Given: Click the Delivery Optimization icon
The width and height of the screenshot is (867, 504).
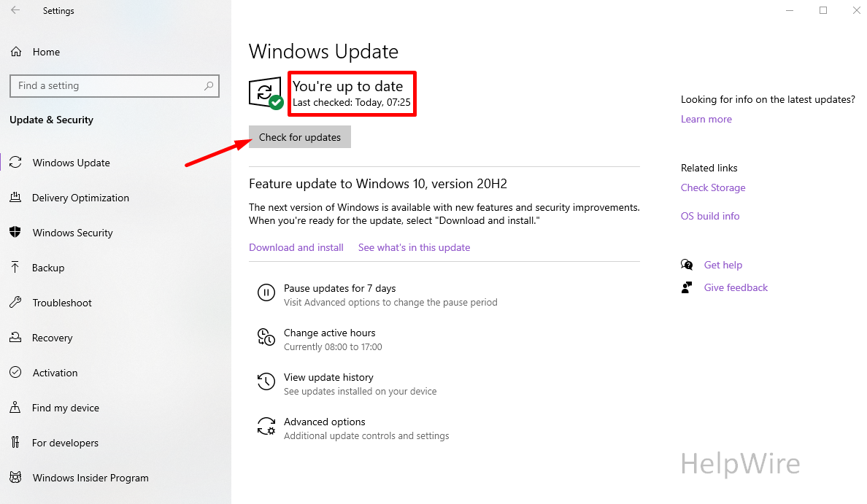Looking at the screenshot, I should [x=15, y=197].
